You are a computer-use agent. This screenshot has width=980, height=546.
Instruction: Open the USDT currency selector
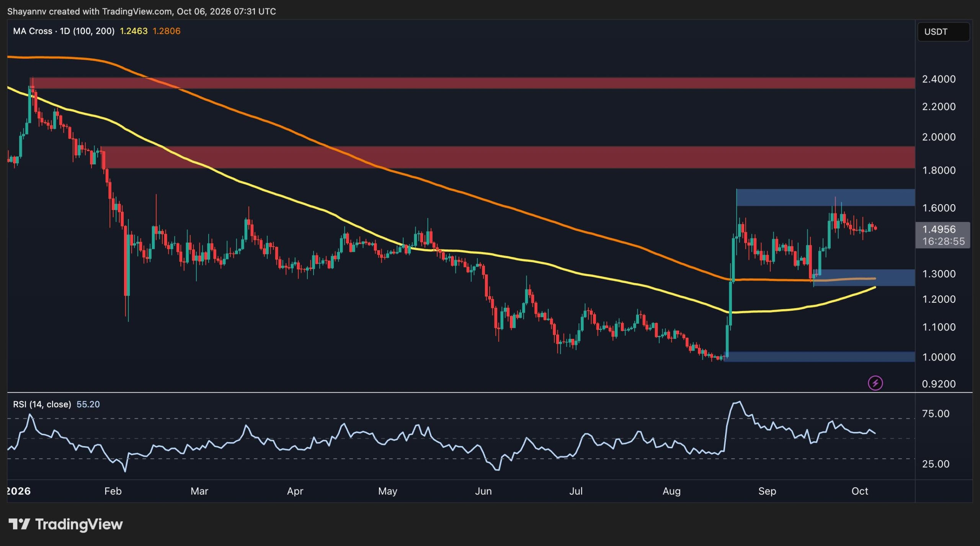tap(943, 32)
